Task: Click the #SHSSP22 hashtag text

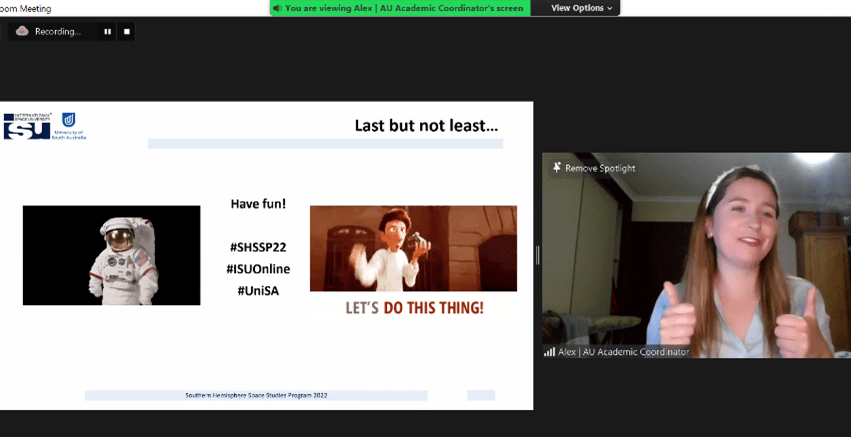Action: coord(258,247)
